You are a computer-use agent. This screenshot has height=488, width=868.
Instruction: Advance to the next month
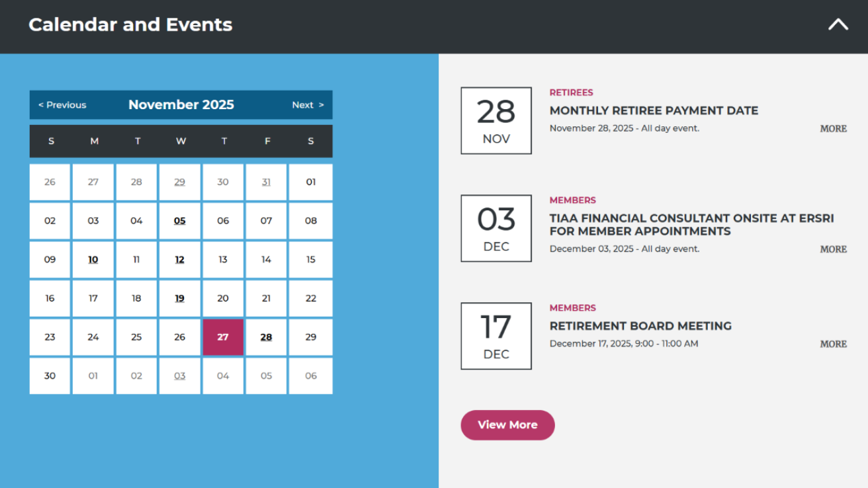(308, 105)
